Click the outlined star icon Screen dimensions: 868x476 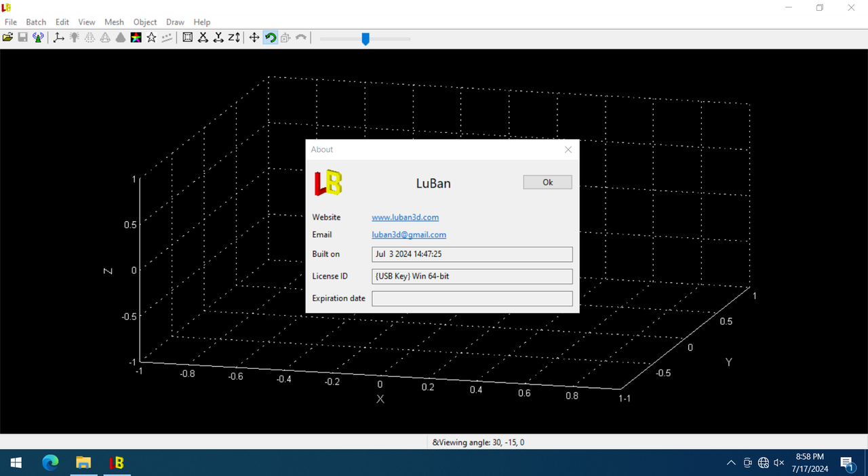coord(152,38)
